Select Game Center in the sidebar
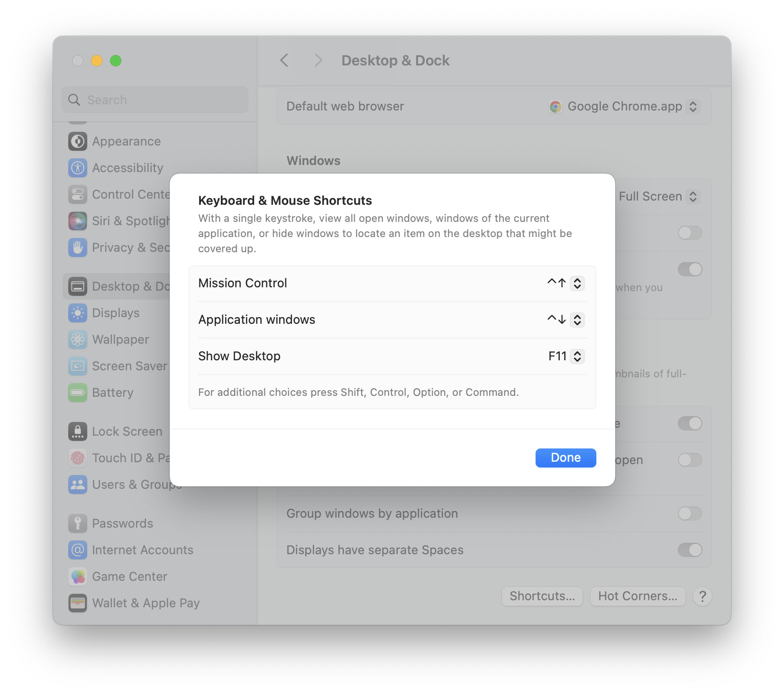Image resolution: width=784 pixels, height=695 pixels. pos(130,576)
